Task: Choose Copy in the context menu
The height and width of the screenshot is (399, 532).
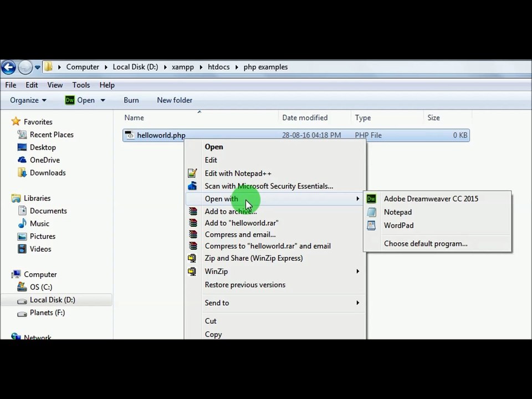Action: 213,334
